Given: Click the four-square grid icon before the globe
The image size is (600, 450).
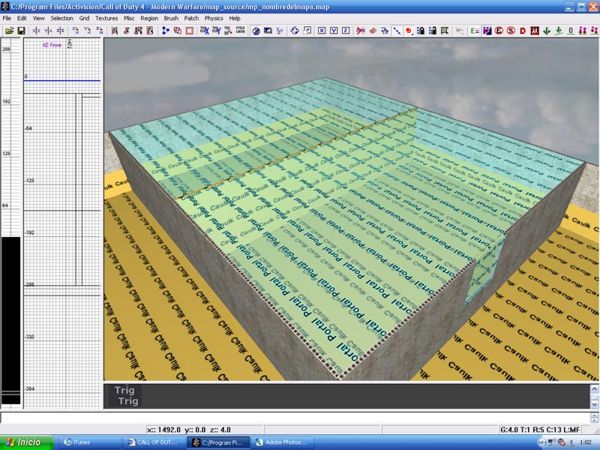Looking at the screenshot, I should tap(241, 31).
